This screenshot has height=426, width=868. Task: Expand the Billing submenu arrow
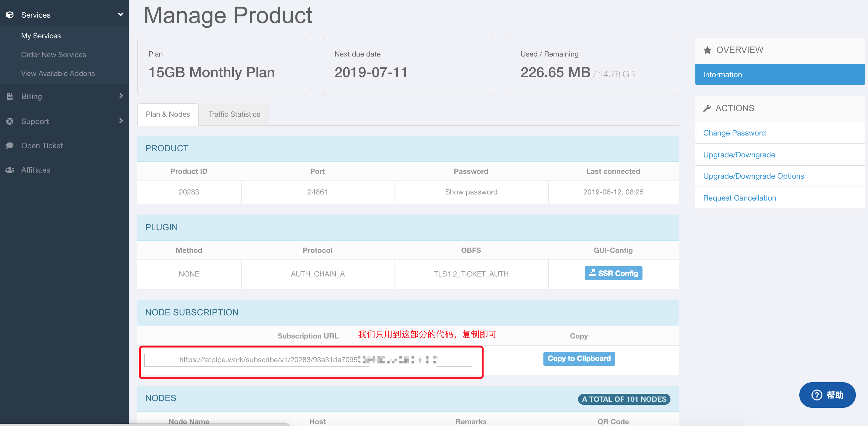(121, 96)
